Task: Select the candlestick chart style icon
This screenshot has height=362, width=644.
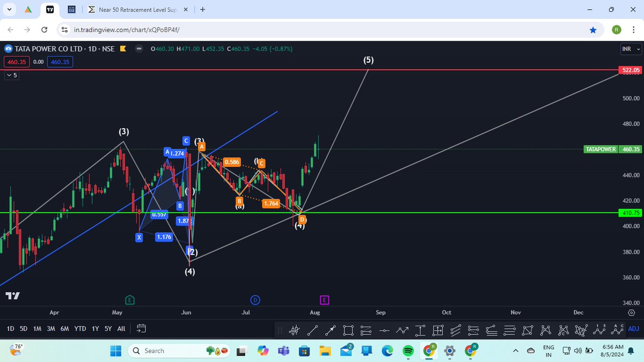Action: click(x=294, y=330)
